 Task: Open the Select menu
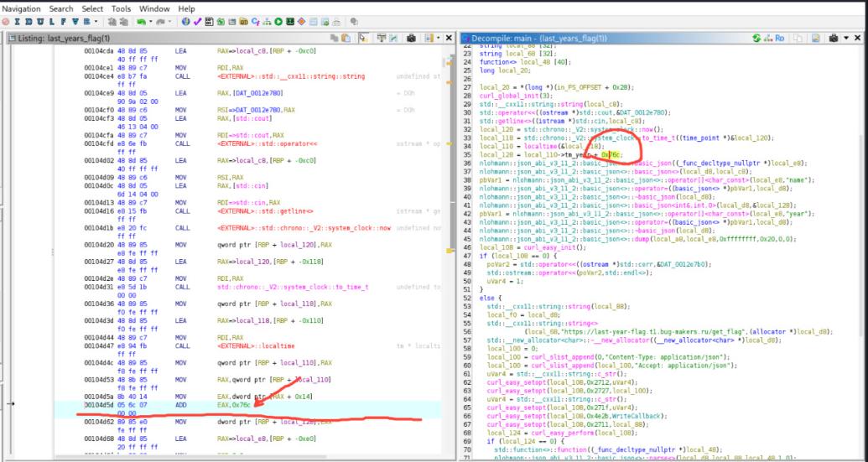pyautogui.click(x=92, y=9)
